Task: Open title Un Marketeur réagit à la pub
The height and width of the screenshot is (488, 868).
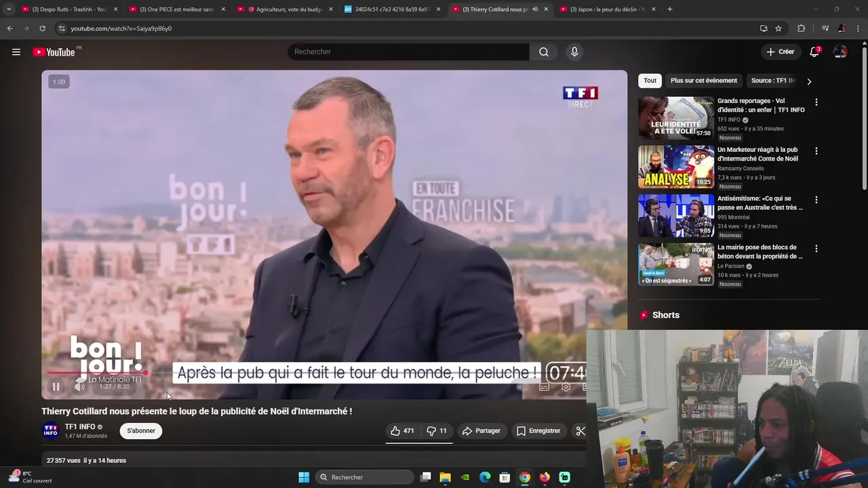Action: click(x=757, y=154)
